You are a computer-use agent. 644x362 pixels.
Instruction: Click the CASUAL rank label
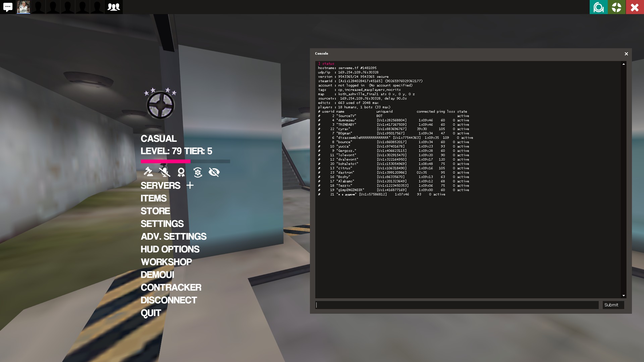coord(158,138)
